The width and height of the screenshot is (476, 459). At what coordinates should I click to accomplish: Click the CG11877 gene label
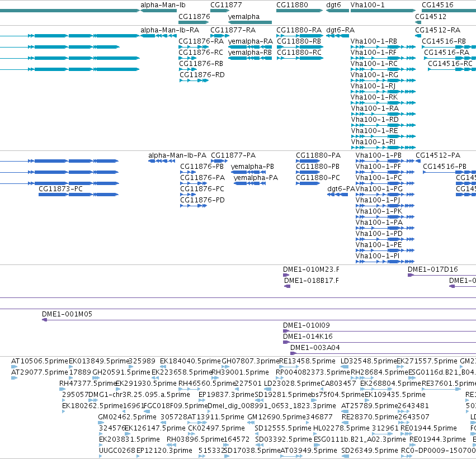click(226, 5)
